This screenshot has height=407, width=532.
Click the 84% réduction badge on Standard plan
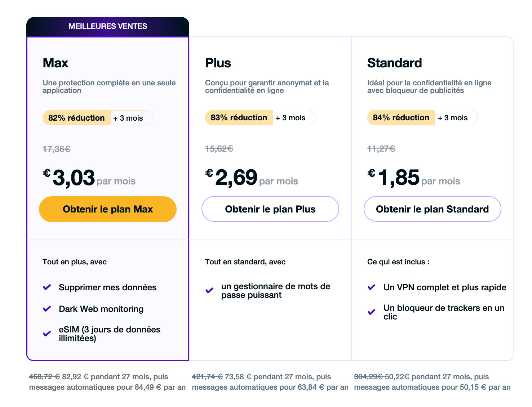click(x=400, y=118)
